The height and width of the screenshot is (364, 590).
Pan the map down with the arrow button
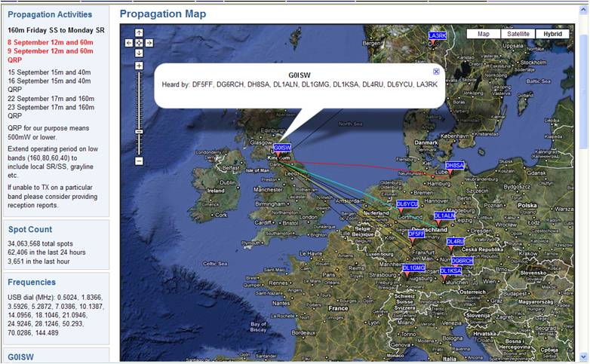pos(139,53)
